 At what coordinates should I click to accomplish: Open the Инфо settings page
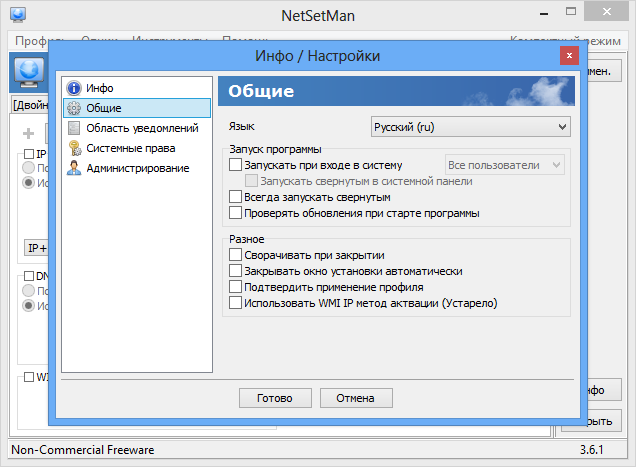137,88
